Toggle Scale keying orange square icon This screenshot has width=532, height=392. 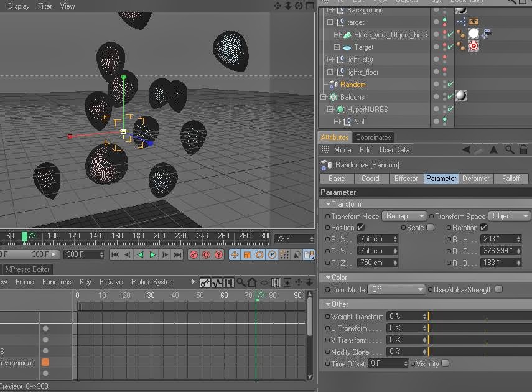point(247,254)
